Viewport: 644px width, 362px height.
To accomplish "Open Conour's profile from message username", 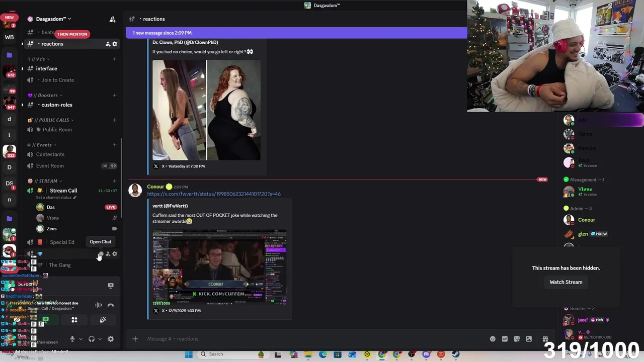I will (155, 187).
